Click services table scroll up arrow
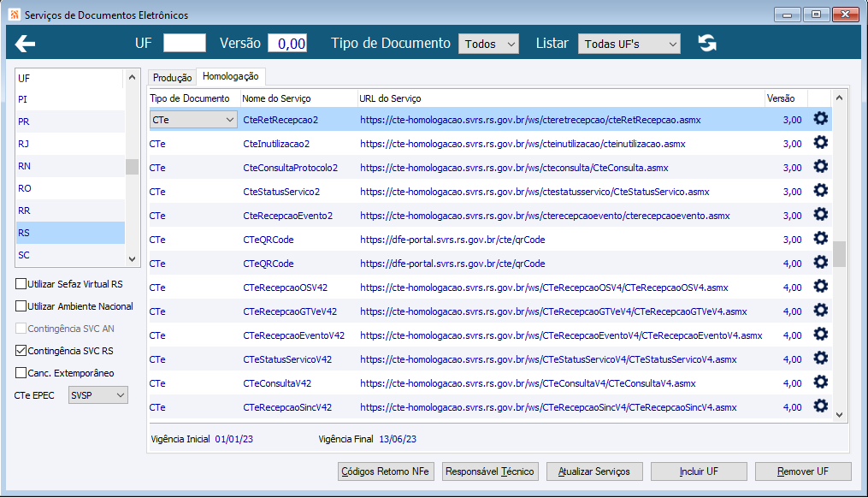The width and height of the screenshot is (868, 498). click(x=839, y=98)
